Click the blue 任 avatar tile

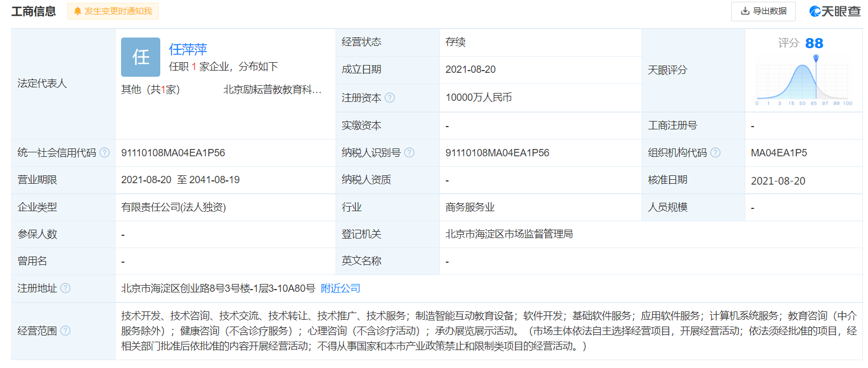[x=141, y=57]
